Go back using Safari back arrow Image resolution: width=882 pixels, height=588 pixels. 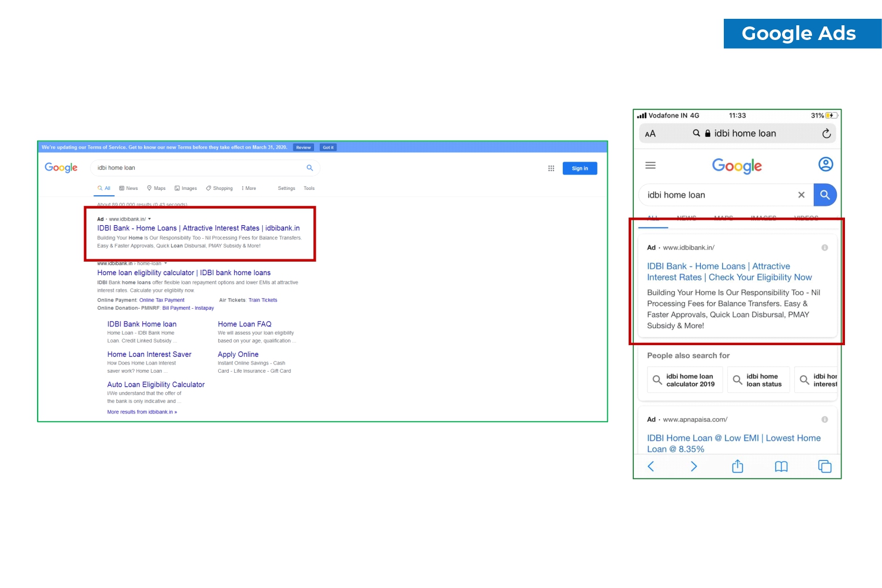coord(651,466)
